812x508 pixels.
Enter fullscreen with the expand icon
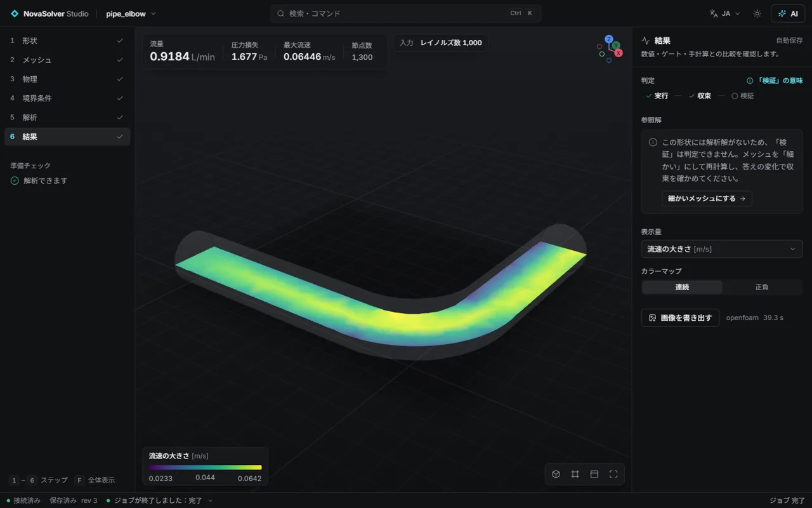tap(613, 474)
